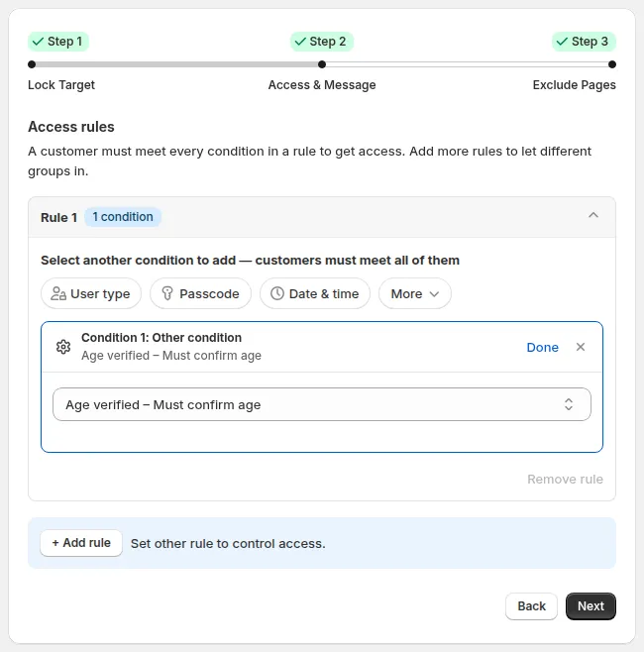Click the Access rules heading
Screen dimensions: 644x652
pos(71,127)
